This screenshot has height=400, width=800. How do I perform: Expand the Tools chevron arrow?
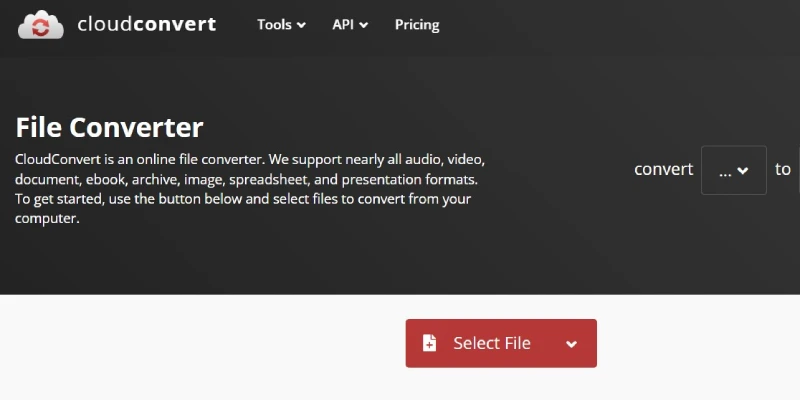(301, 25)
